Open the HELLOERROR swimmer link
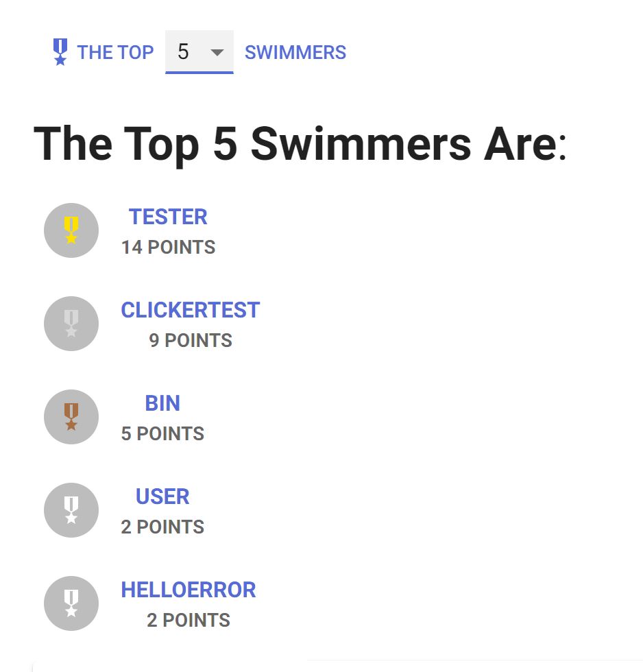The width and height of the screenshot is (643, 672). click(x=189, y=590)
